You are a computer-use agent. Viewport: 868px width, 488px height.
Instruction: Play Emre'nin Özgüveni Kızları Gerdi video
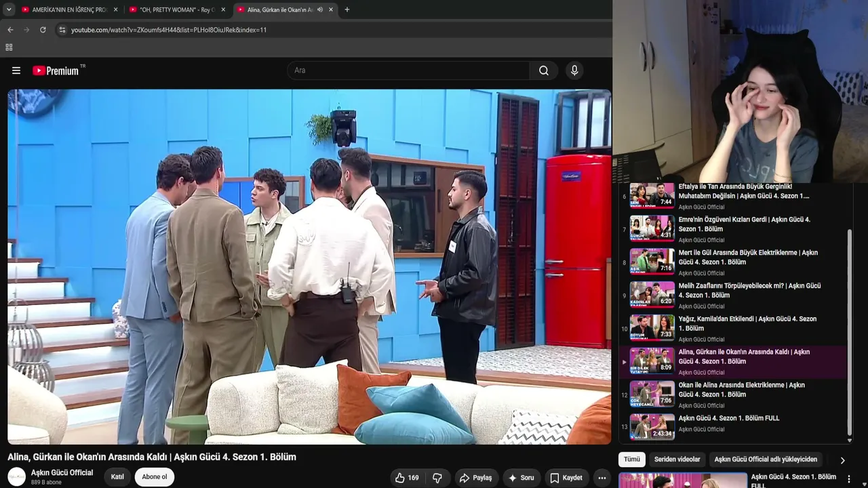[x=744, y=224]
